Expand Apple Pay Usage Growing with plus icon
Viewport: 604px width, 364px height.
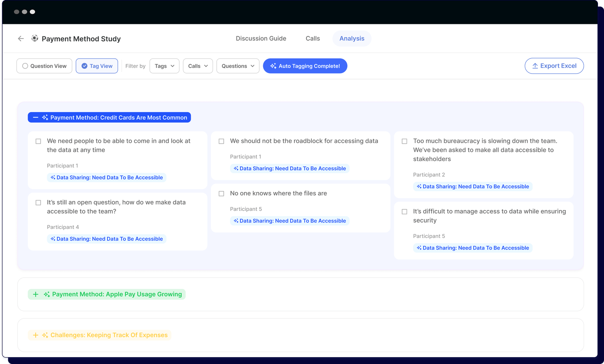35,294
